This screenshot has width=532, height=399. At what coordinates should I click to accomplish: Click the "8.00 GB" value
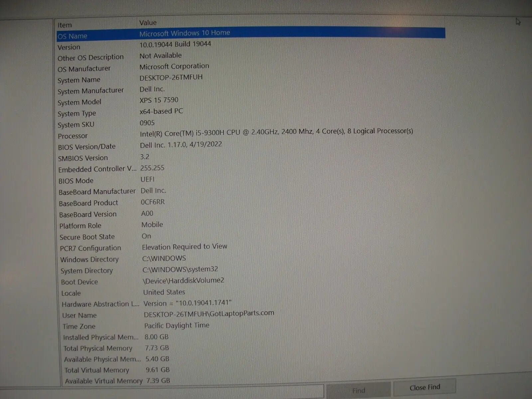point(157,337)
